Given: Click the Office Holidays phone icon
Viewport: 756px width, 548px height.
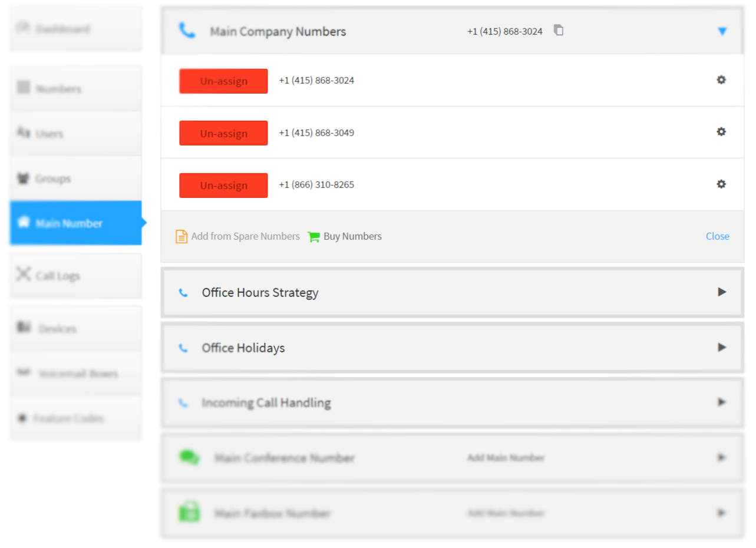Looking at the screenshot, I should click(183, 348).
